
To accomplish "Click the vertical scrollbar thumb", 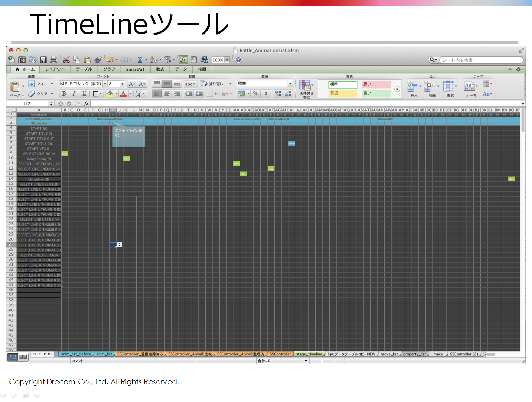I will point(523,120).
